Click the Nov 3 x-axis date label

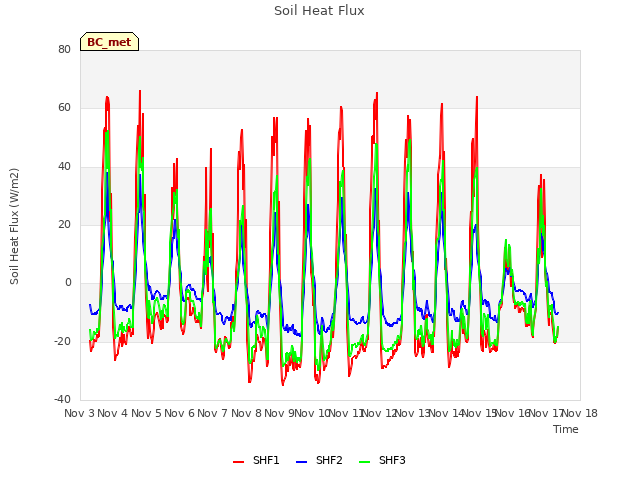tap(79, 413)
